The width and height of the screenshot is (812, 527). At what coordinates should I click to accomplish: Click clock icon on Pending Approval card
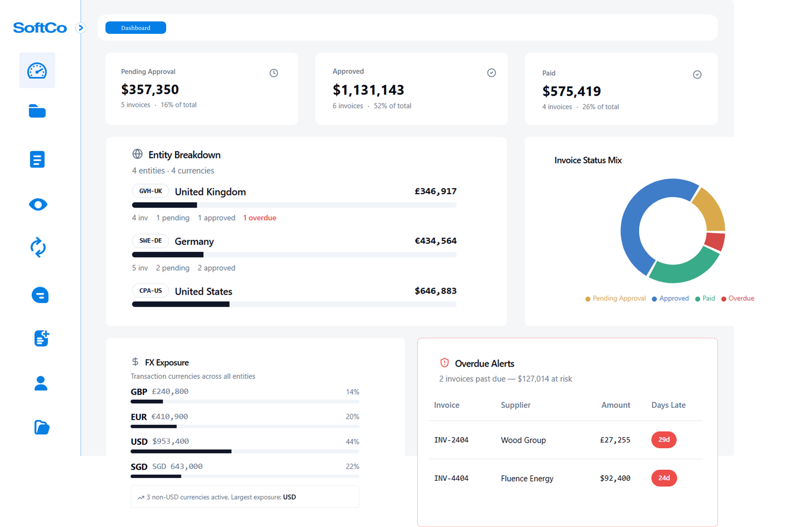click(x=274, y=73)
